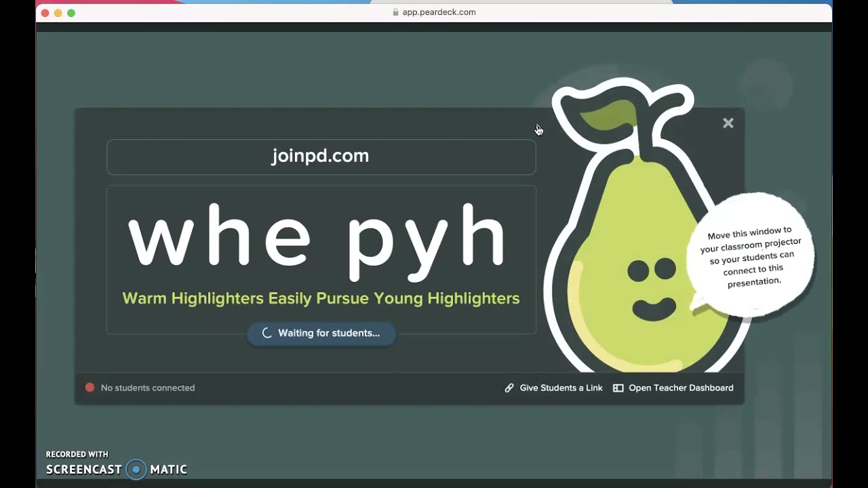868x488 pixels.
Task: Click the 'whe pyh' join code
Action: point(317,241)
